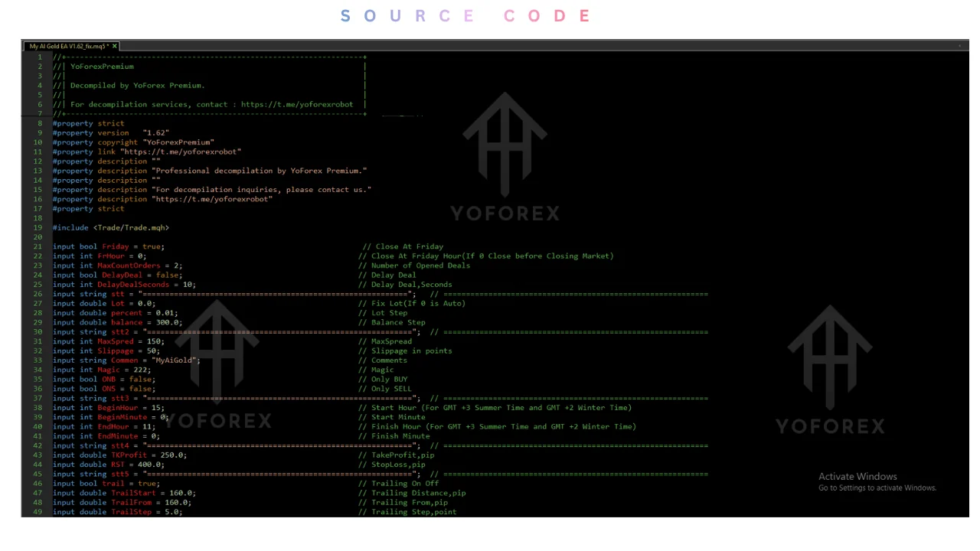Click the "// TakeProfit,pip" comment
This screenshot has width=980, height=551.
pyautogui.click(x=397, y=455)
